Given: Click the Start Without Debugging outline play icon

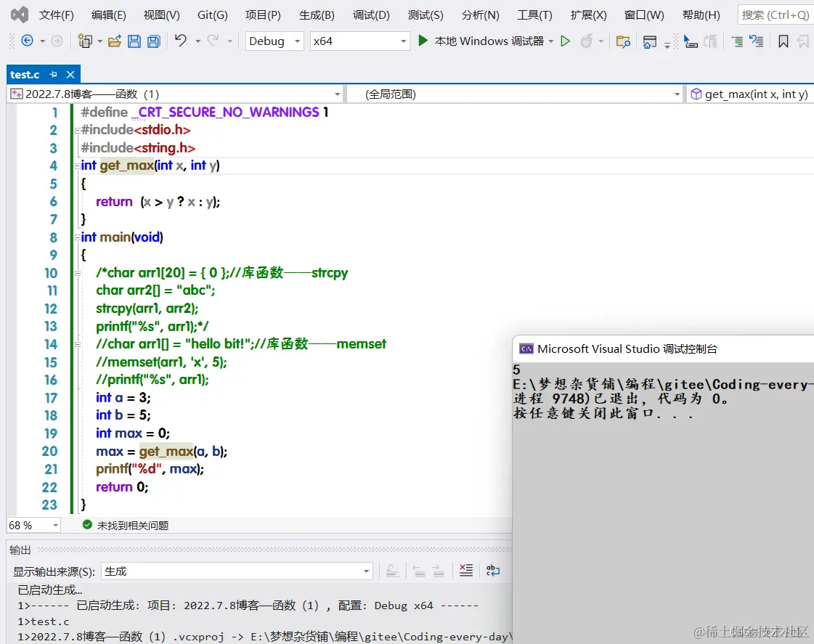Looking at the screenshot, I should (x=566, y=41).
